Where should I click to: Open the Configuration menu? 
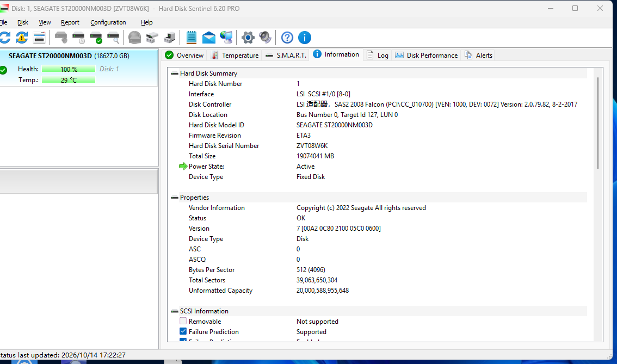[x=108, y=22]
